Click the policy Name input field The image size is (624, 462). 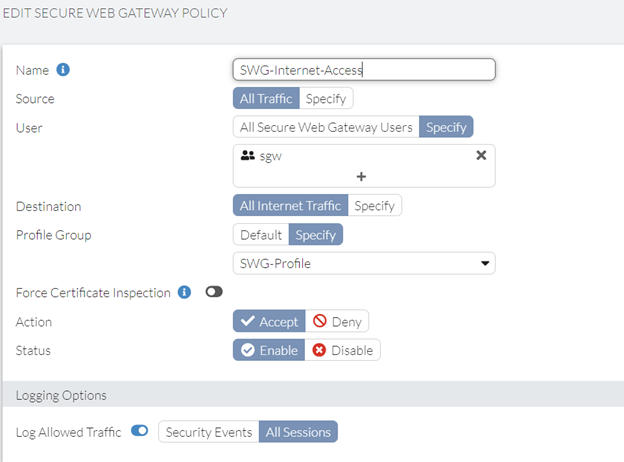pyautogui.click(x=364, y=70)
